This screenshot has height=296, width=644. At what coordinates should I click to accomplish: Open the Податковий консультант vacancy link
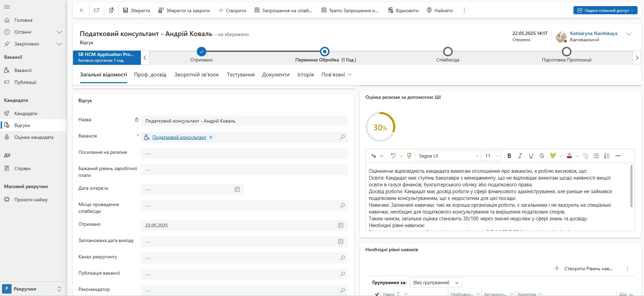click(179, 137)
